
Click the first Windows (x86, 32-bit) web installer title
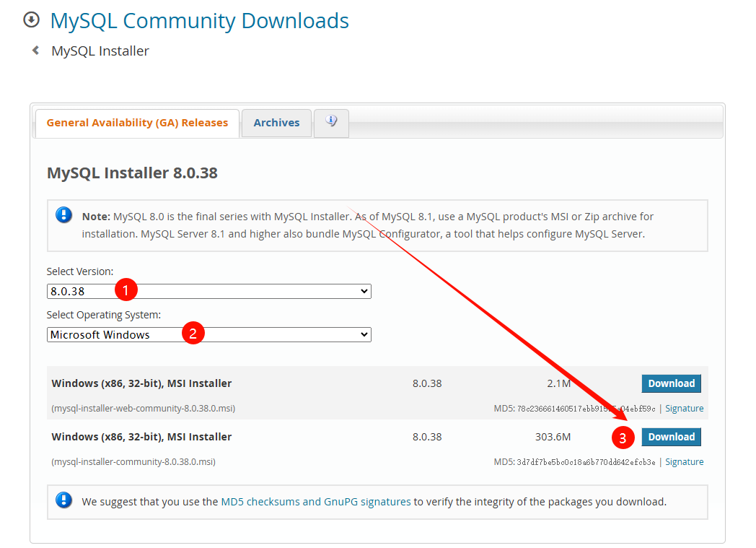(141, 383)
